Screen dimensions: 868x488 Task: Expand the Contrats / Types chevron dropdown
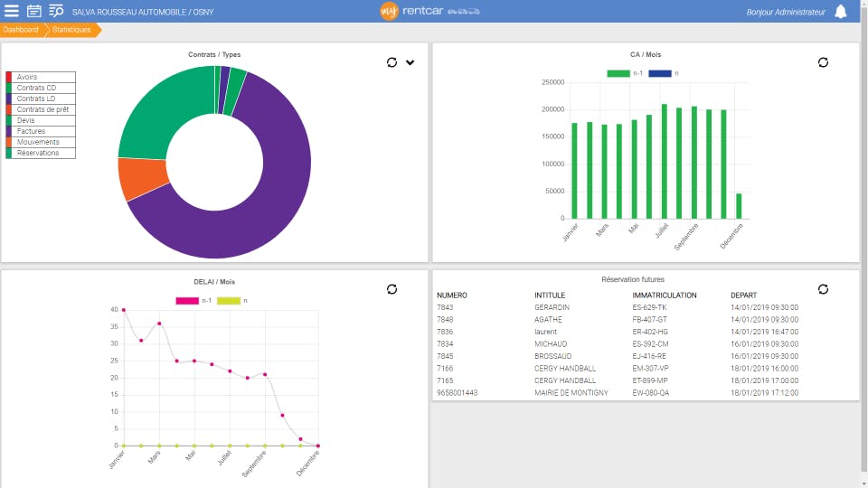[x=410, y=62]
